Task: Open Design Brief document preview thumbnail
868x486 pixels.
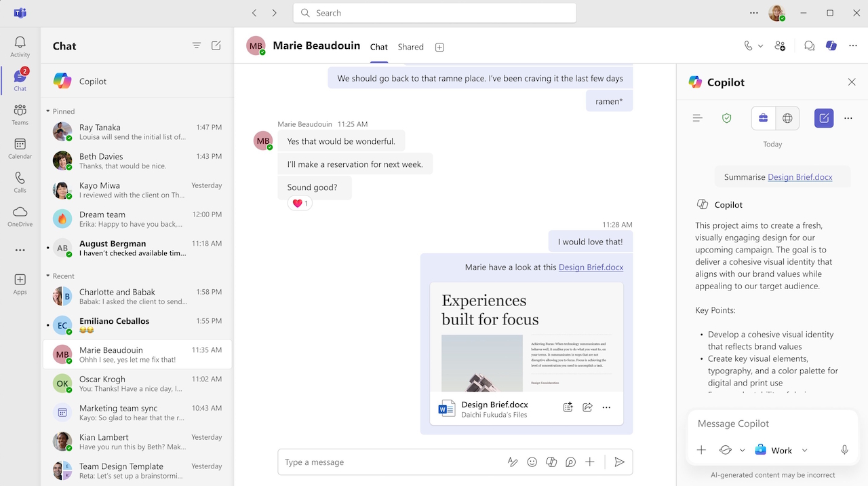Action: pyautogui.click(x=526, y=337)
